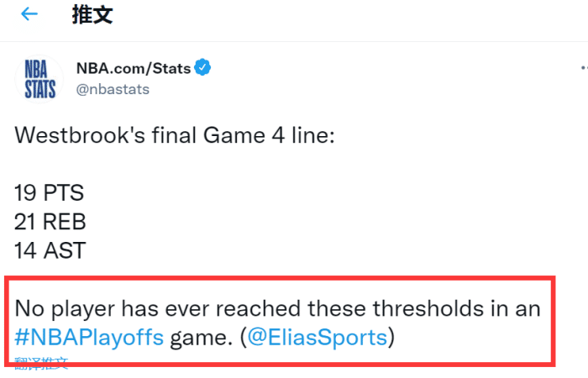This screenshot has height=378, width=588.
Task: Click the back arrow icon
Action: 29,14
